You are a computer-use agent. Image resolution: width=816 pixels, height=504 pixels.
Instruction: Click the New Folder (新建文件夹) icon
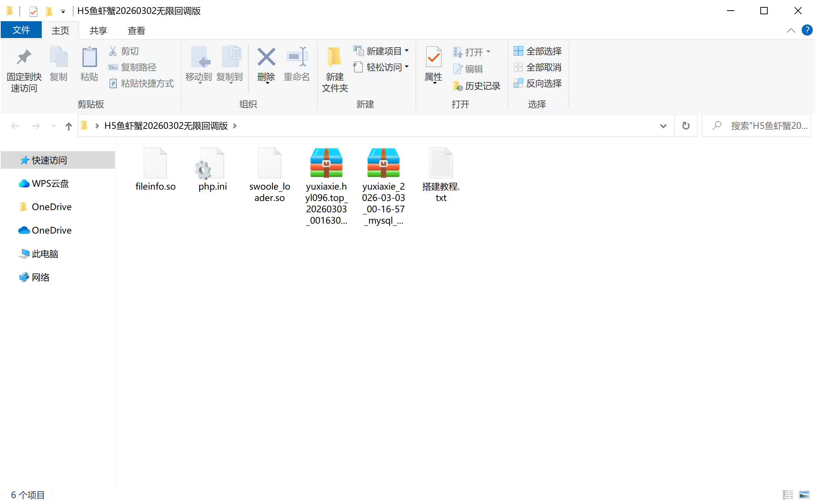click(334, 58)
